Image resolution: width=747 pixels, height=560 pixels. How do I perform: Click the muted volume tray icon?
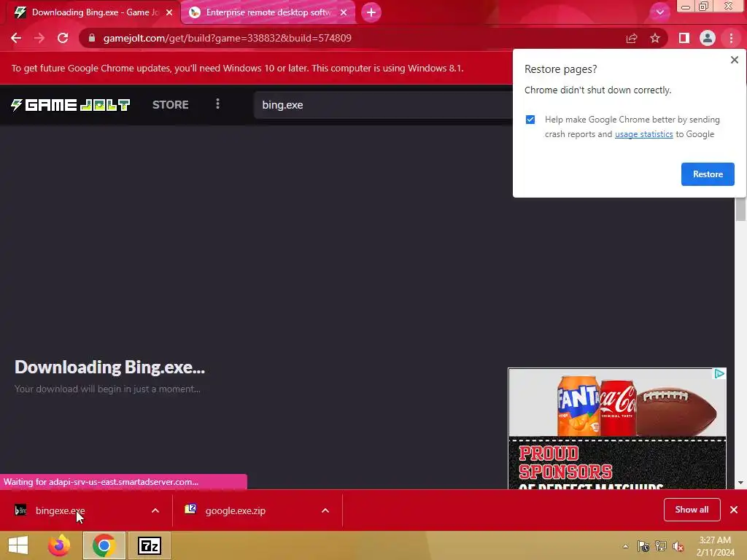pyautogui.click(x=678, y=546)
